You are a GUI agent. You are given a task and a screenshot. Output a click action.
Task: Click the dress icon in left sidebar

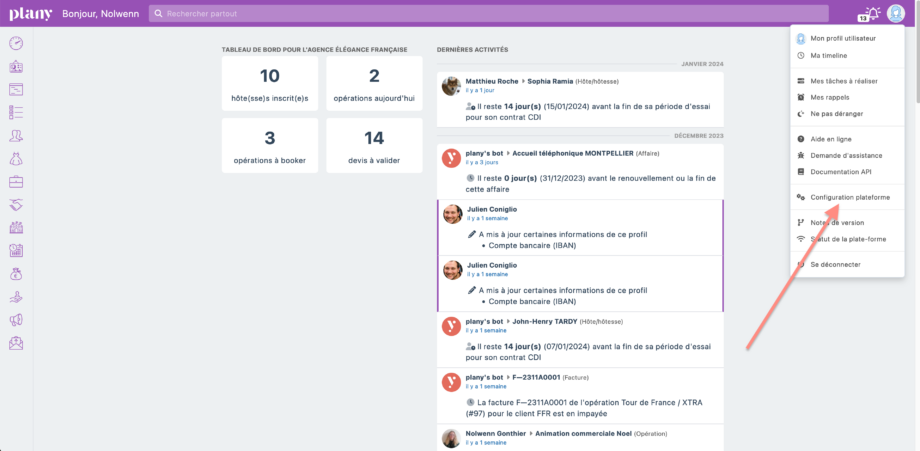16,158
